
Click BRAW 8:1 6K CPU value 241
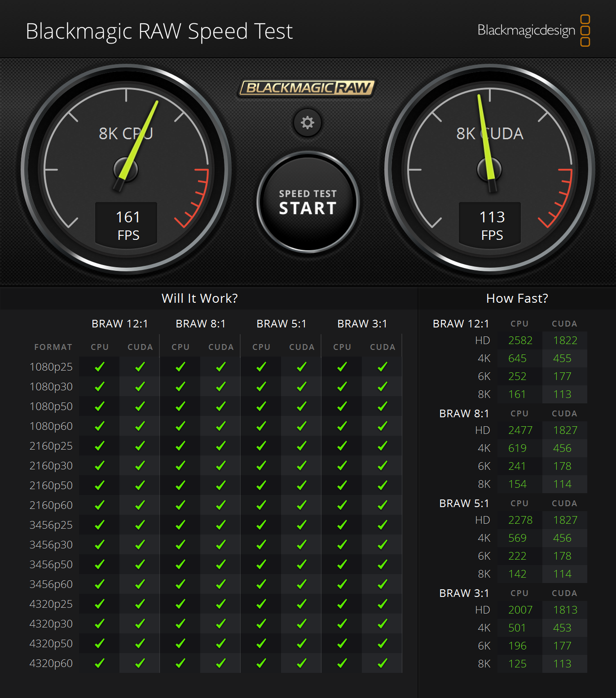(x=517, y=466)
